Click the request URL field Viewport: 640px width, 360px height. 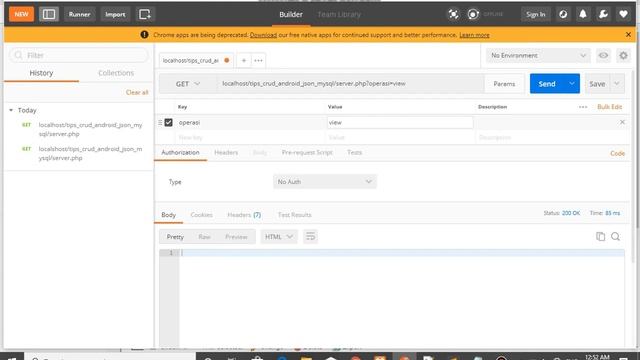[350, 84]
